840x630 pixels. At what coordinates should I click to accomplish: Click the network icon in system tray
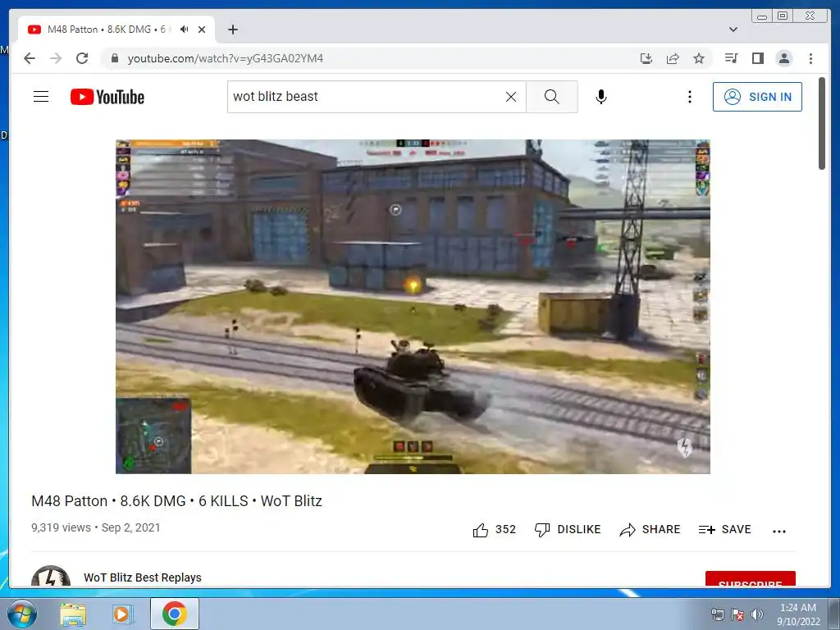click(717, 614)
